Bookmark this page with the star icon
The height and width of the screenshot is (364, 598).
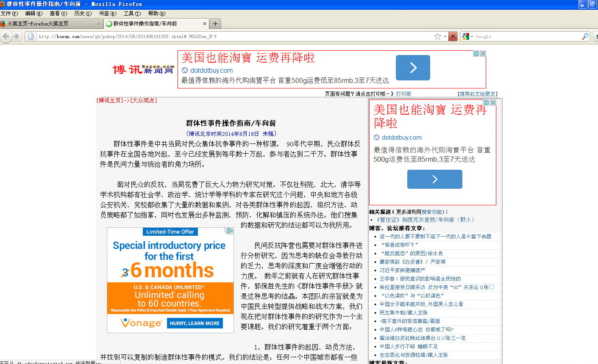(438, 36)
